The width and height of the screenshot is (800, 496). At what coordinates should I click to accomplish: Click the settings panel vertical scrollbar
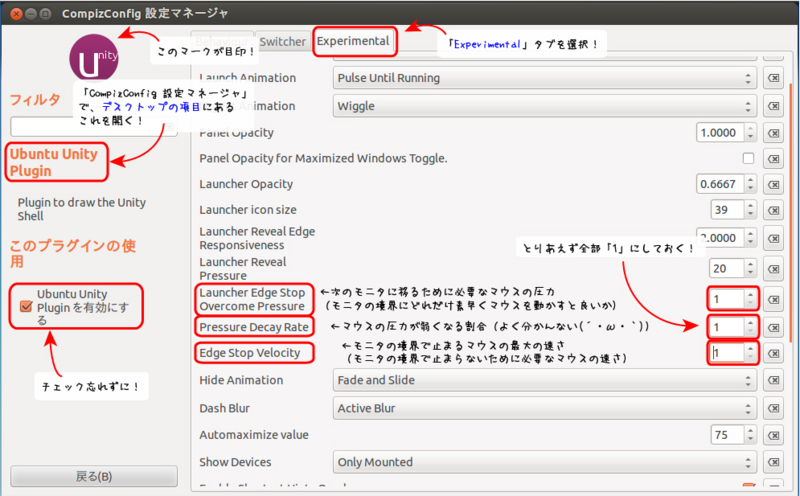pos(791,214)
